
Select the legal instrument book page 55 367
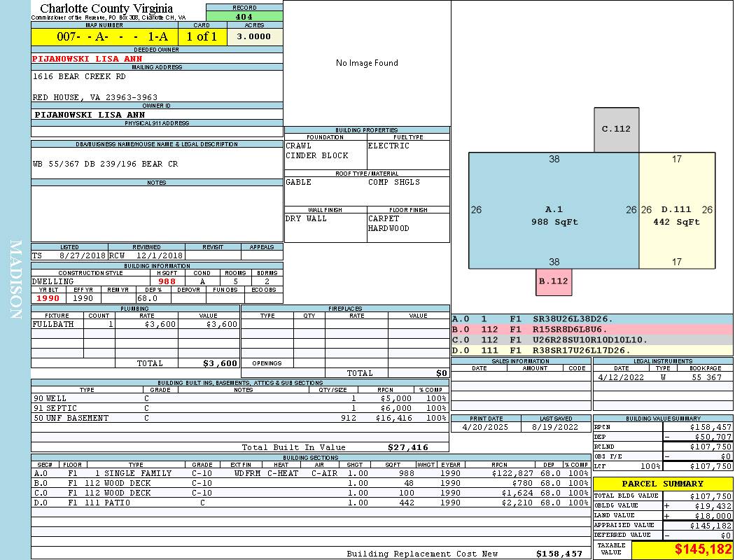[706, 377]
